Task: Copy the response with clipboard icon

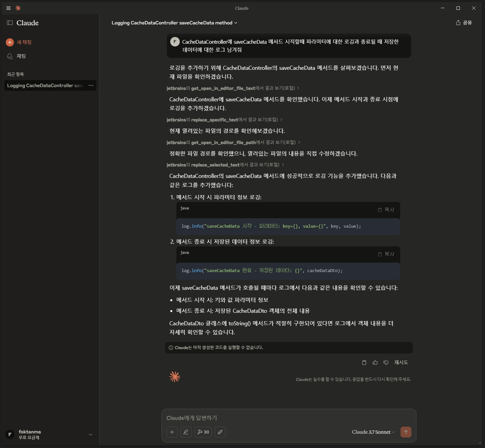Action: pyautogui.click(x=364, y=363)
